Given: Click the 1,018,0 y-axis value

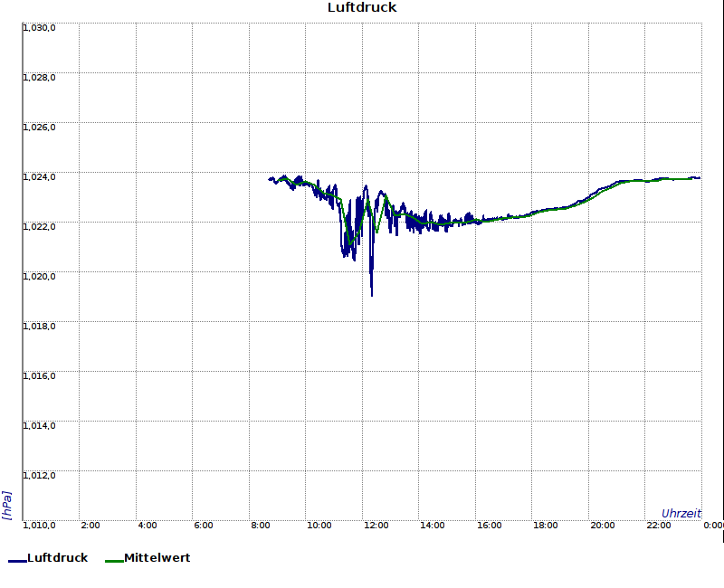Looking at the screenshot, I should pyautogui.click(x=39, y=327).
